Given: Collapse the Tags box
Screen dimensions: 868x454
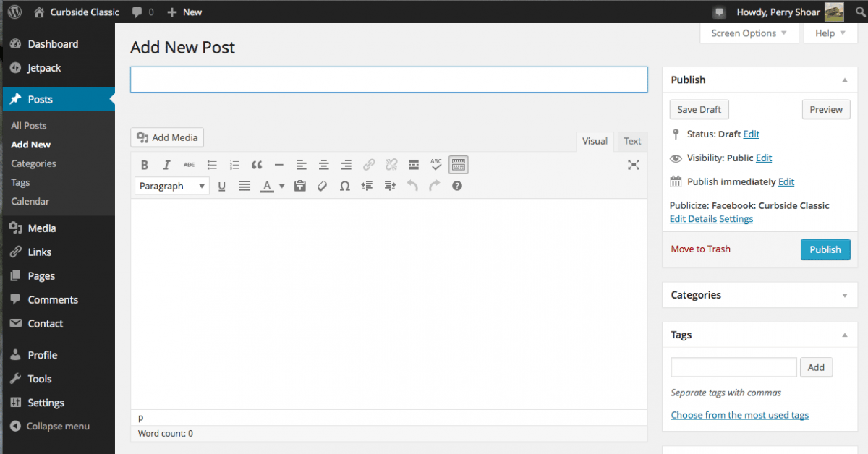Looking at the screenshot, I should [844, 335].
